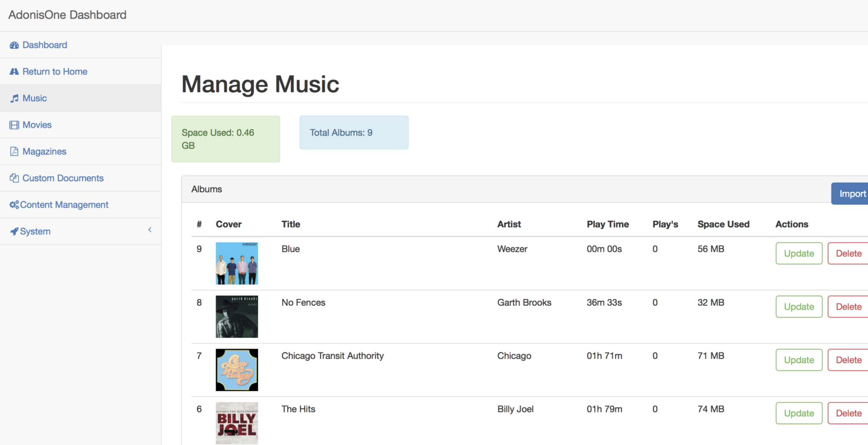868x445 pixels.
Task: Click the Title column header
Action: 291,224
